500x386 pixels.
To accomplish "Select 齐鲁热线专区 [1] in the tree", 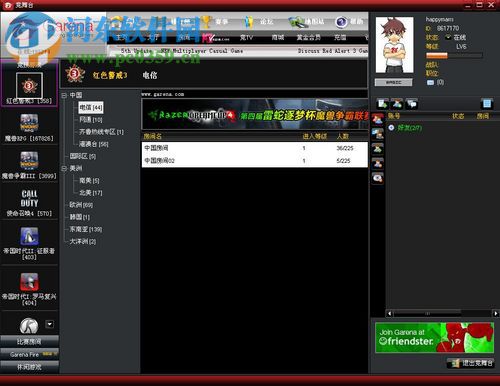I will [101, 132].
